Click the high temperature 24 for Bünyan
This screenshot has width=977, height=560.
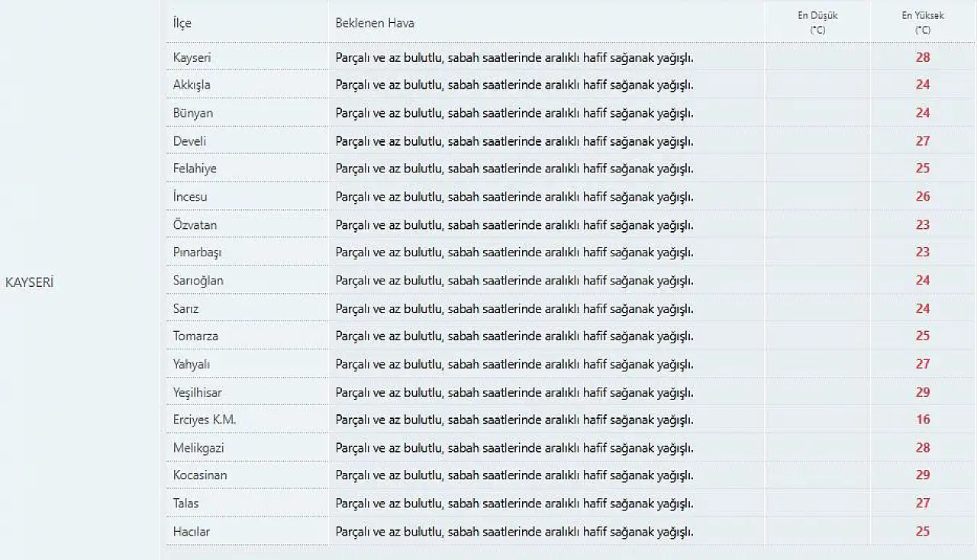(923, 113)
